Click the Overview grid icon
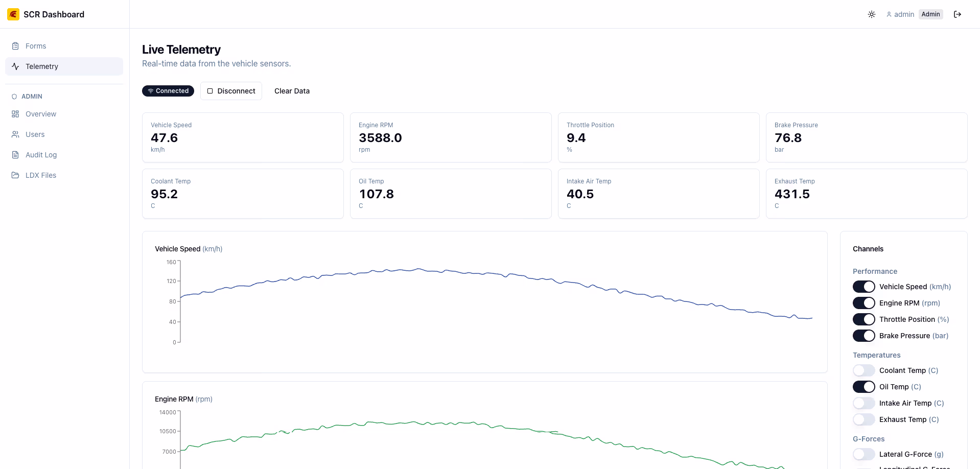Viewport: 980px width, 469px height. point(16,114)
